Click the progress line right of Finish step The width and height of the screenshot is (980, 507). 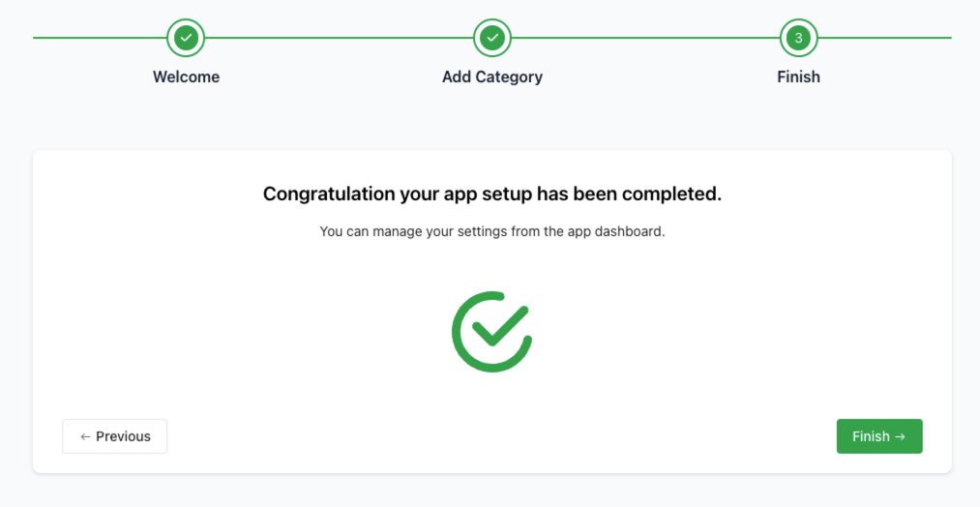[x=884, y=39]
